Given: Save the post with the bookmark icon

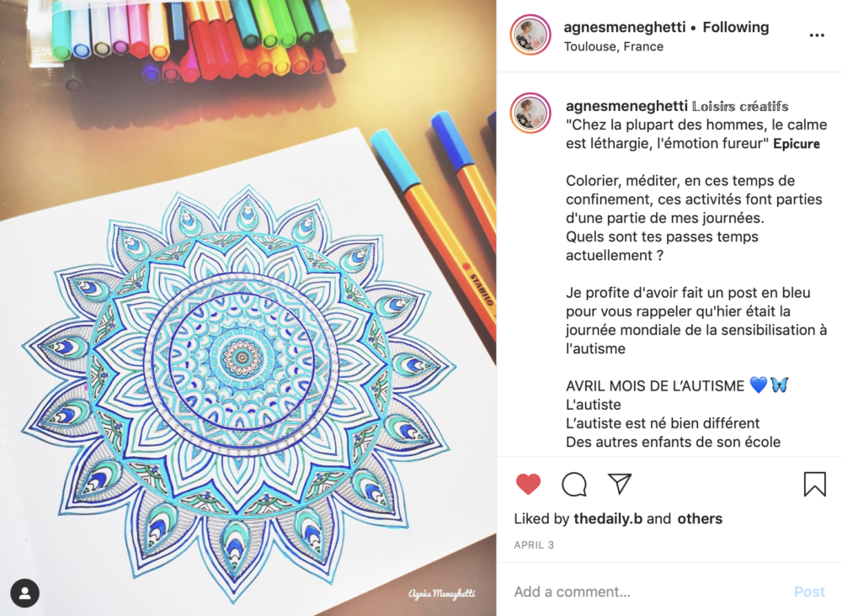Looking at the screenshot, I should point(814,484).
